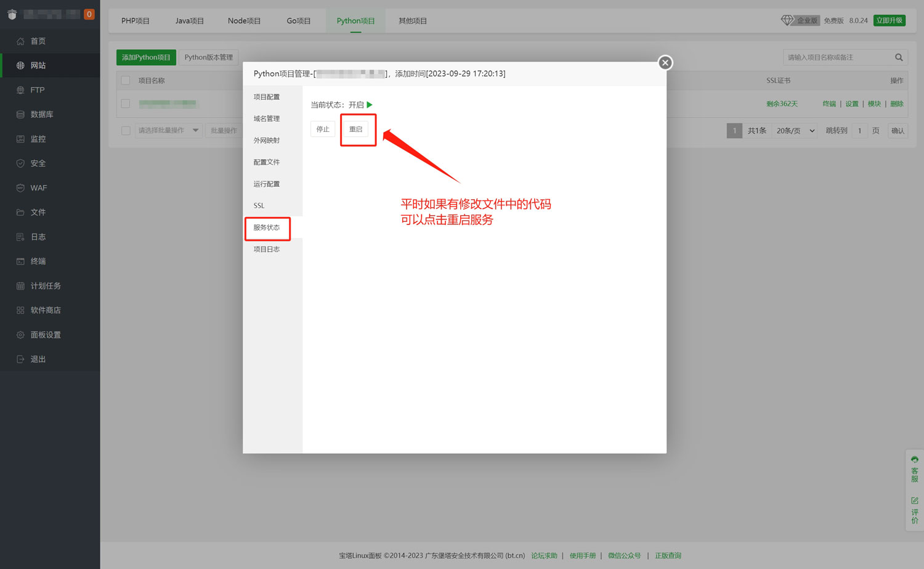The width and height of the screenshot is (924, 569).
Task: Click the 重启 button to restart the service
Action: (x=355, y=129)
